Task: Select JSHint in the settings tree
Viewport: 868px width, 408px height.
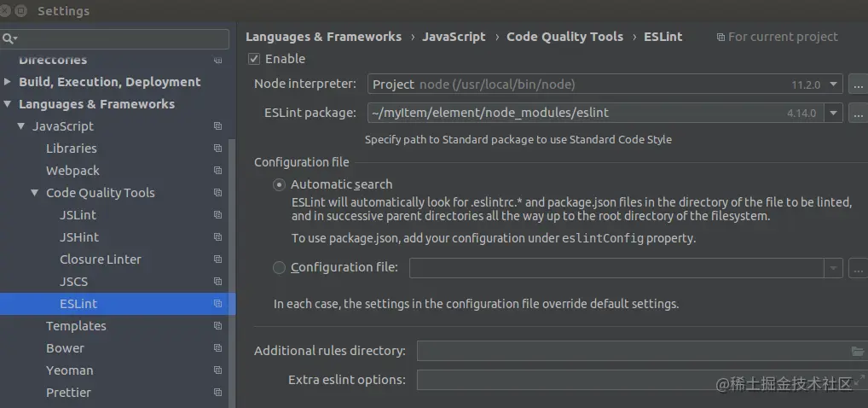Action: (x=79, y=237)
